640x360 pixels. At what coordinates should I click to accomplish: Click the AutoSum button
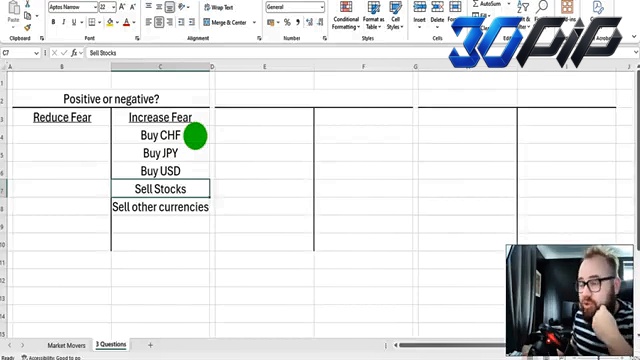pyautogui.click(x=487, y=4)
